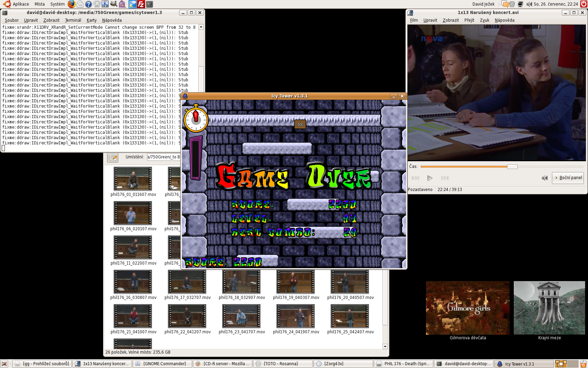Click the speaker-shaped music player launcher
This screenshot has width=588, height=368.
tap(97, 4)
